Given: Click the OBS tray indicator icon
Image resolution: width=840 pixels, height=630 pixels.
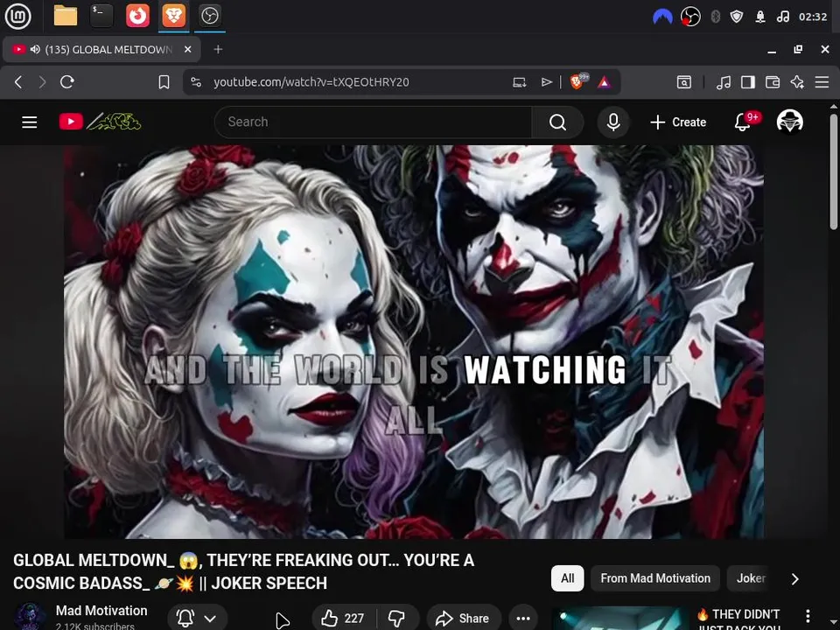Looking at the screenshot, I should pyautogui.click(x=690, y=17).
